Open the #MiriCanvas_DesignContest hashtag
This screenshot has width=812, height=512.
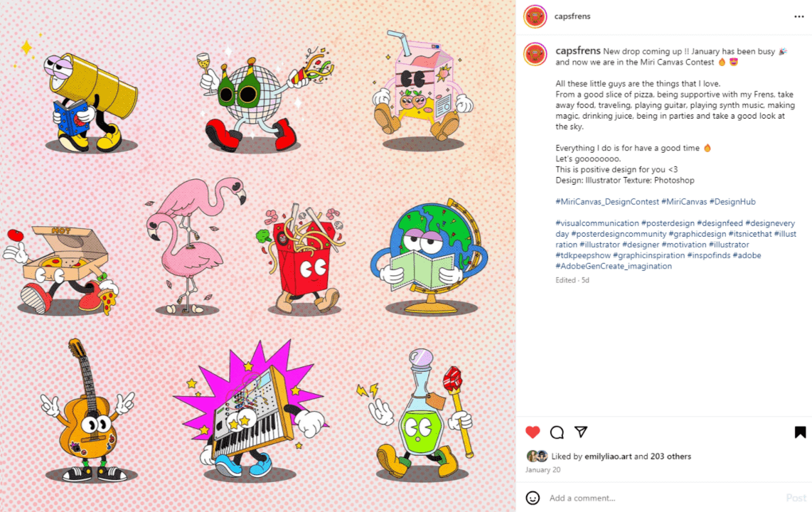[x=607, y=201]
